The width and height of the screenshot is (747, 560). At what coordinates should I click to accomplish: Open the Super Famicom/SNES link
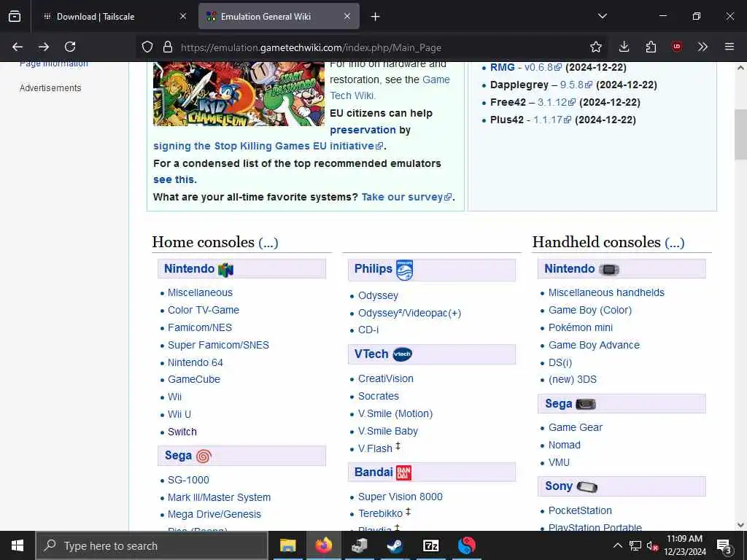pos(218,345)
